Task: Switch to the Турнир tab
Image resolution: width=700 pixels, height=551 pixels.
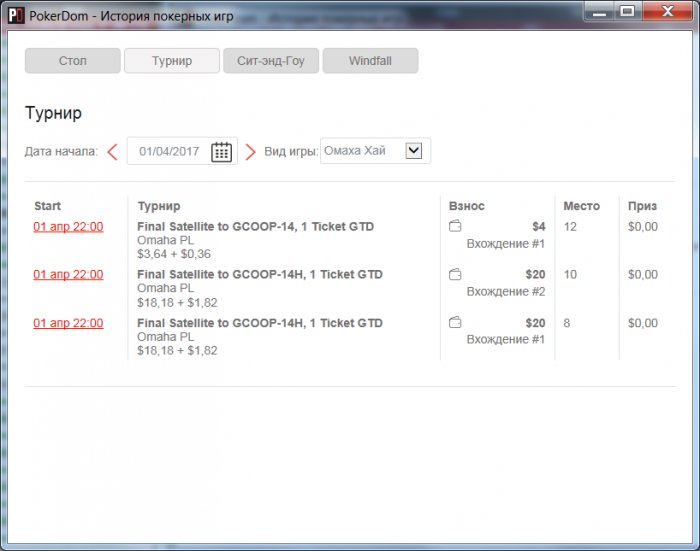Action: pyautogui.click(x=172, y=61)
